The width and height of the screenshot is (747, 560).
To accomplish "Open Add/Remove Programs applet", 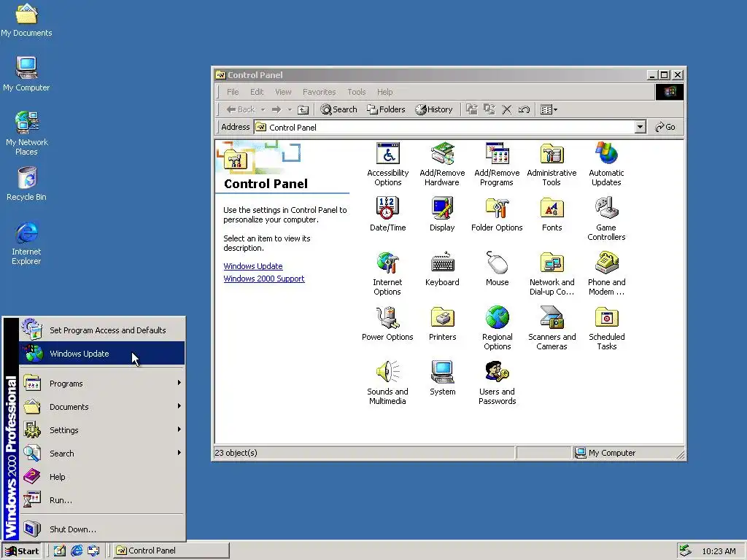I will 497,164.
